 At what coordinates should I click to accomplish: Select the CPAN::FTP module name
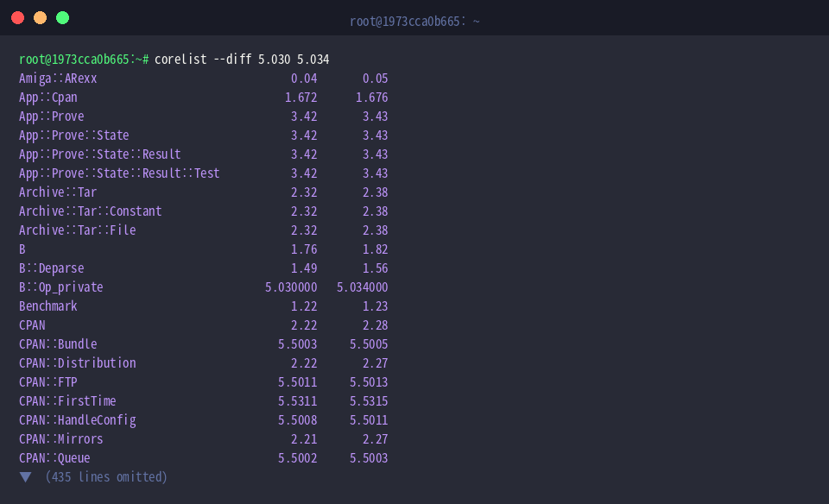coord(48,382)
